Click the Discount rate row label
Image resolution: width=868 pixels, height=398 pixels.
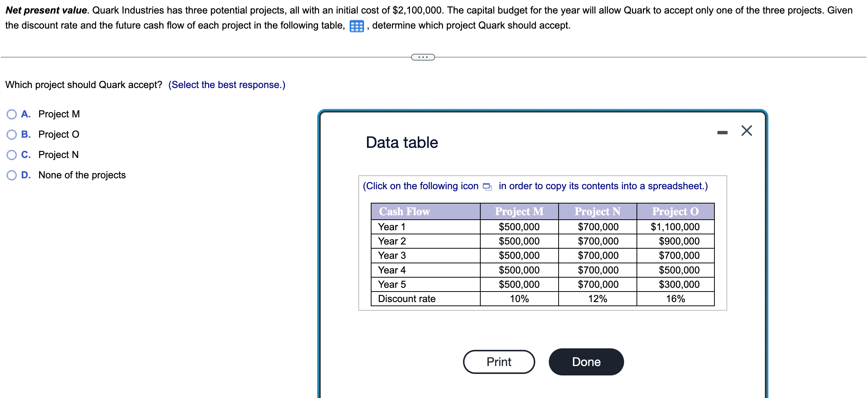(x=407, y=299)
